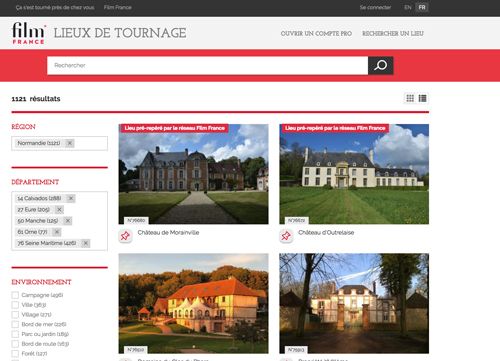Switch site language to EN
This screenshot has width=500, height=361.
coord(408,7)
